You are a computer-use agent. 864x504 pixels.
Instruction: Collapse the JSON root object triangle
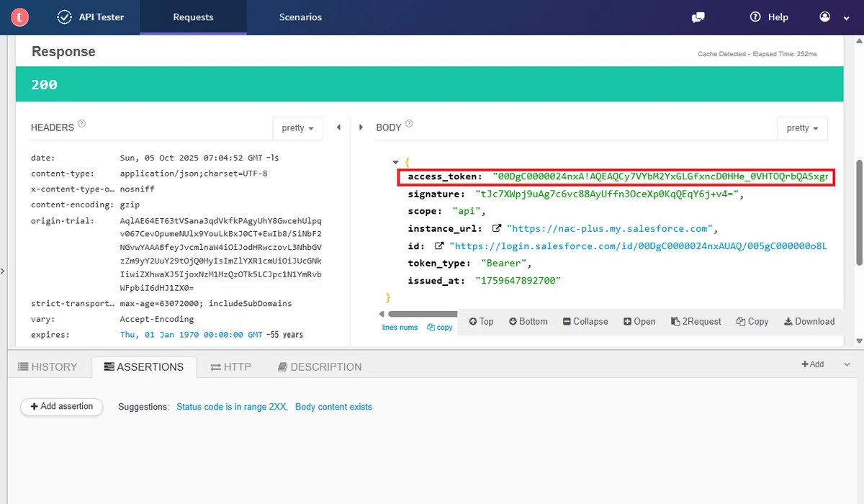(395, 163)
